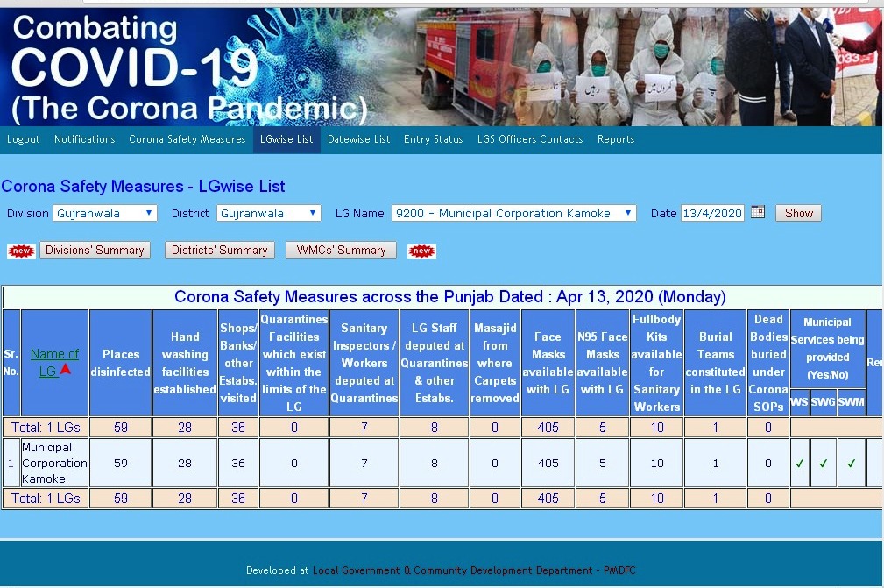Click red new badge beside Divisions' Summary
This screenshot has height=588, width=884.
click(21, 251)
